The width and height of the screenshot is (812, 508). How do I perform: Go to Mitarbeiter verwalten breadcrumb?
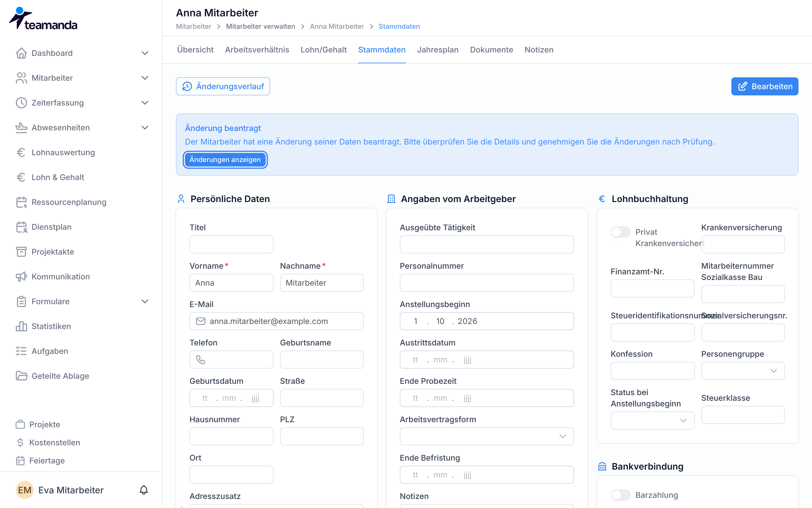tap(261, 27)
